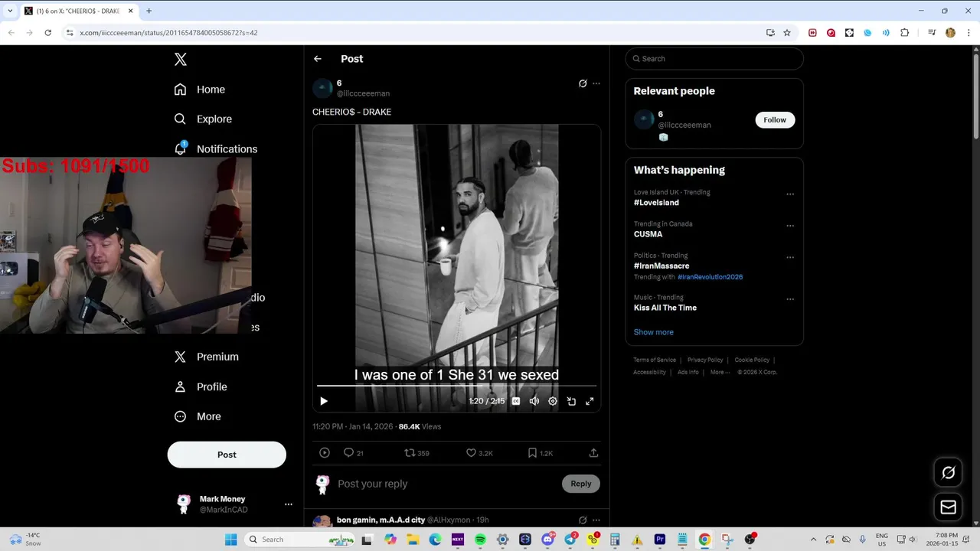Image resolution: width=980 pixels, height=551 pixels.
Task: Open Premium in the sidebar
Action: tap(207, 357)
